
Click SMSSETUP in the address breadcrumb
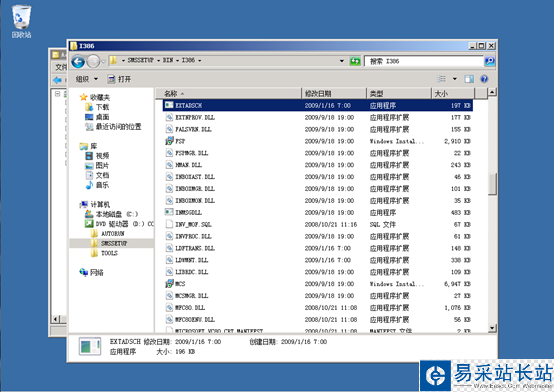coord(140,60)
